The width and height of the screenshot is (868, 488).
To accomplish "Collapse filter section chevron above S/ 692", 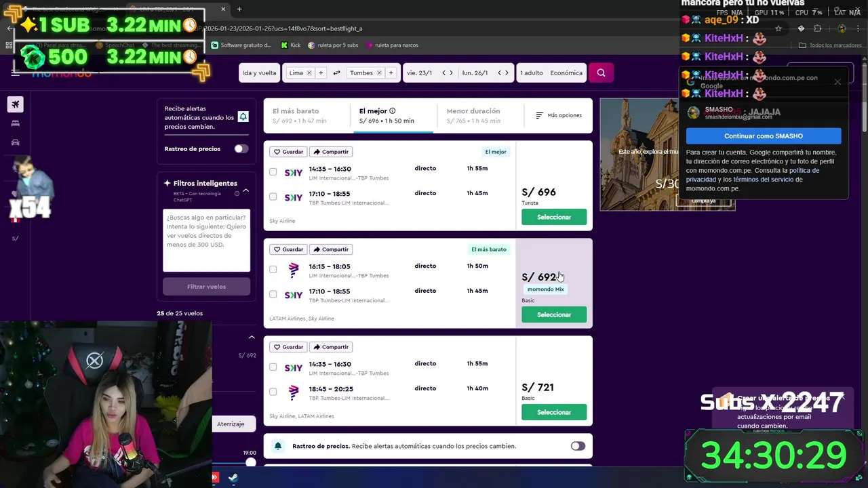I will click(252, 337).
